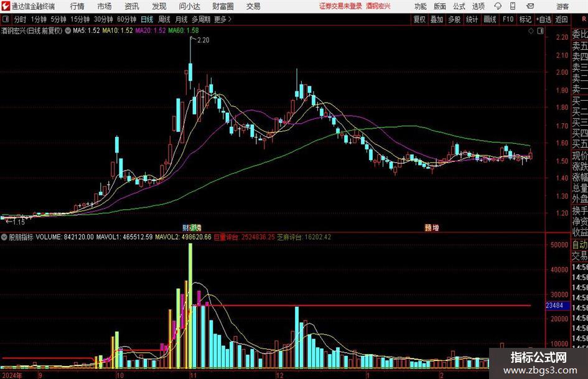
Task: Open the 资讯 menu
Action: (132, 6)
